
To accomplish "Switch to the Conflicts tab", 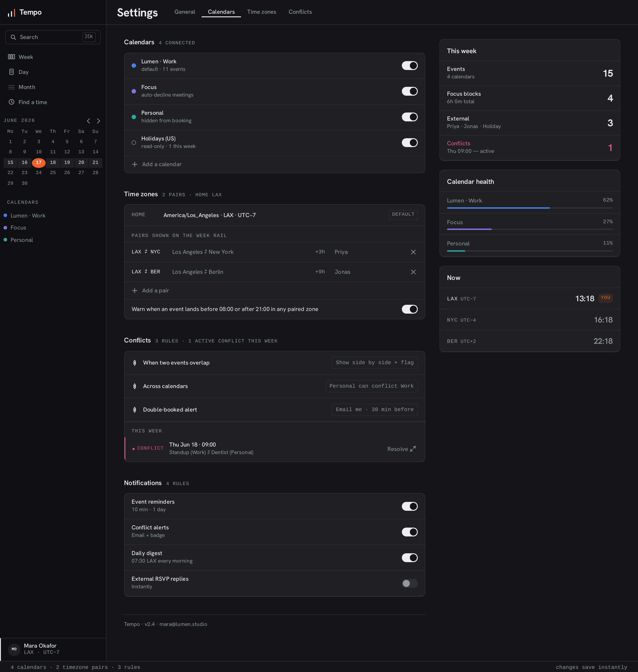I will [x=300, y=12].
